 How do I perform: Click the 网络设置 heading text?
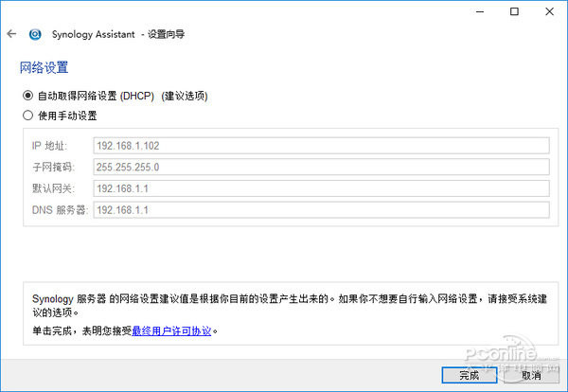pyautogui.click(x=44, y=68)
